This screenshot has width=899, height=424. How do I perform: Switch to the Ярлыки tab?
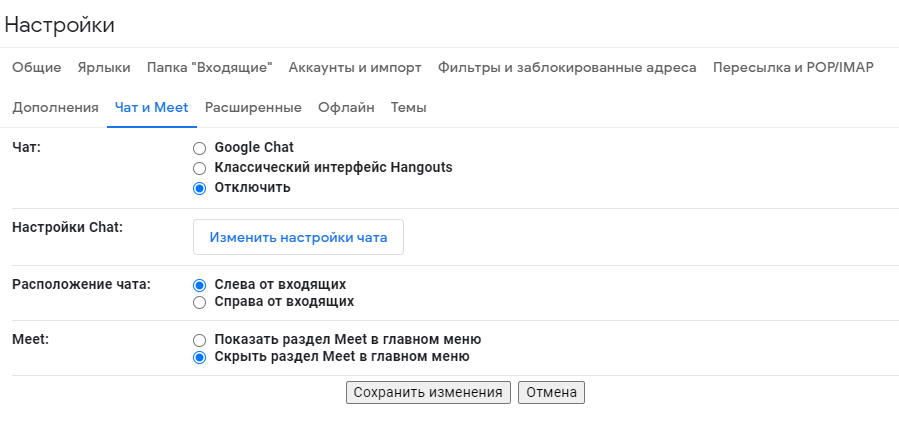[104, 68]
